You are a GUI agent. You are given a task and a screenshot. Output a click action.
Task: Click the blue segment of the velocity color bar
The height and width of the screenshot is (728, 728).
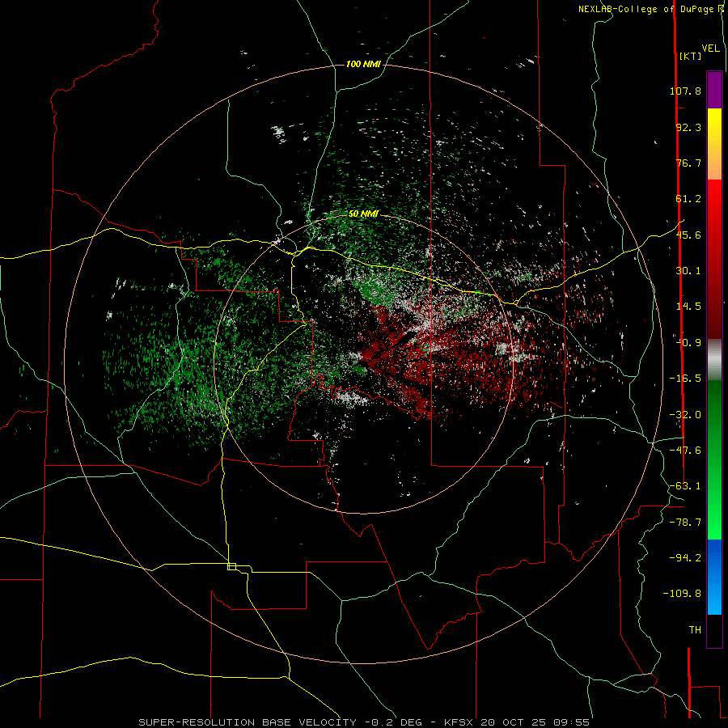click(714, 577)
